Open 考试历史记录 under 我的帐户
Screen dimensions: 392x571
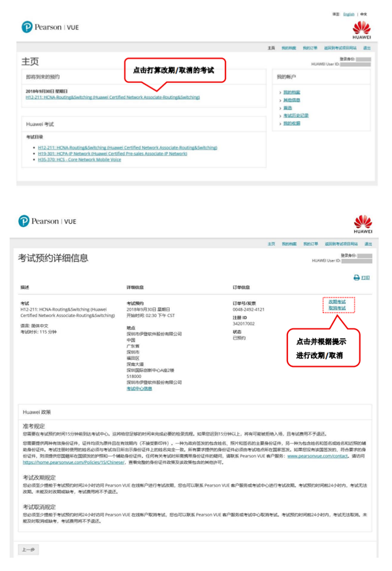[x=296, y=115]
